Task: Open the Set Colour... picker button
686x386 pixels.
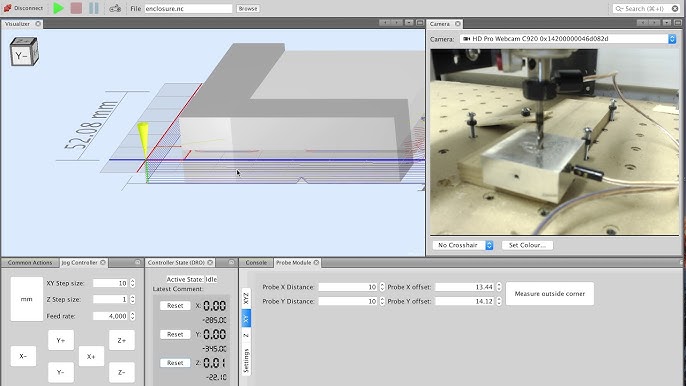Action: pyautogui.click(x=527, y=245)
